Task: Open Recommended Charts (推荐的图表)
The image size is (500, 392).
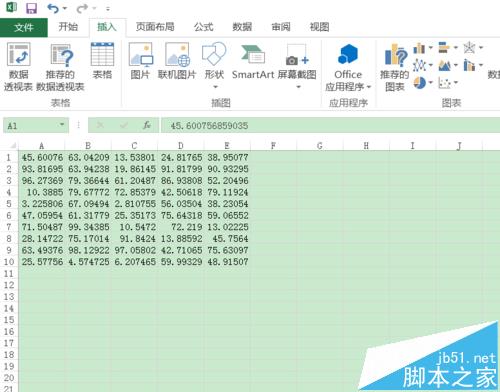Action: coord(395,67)
